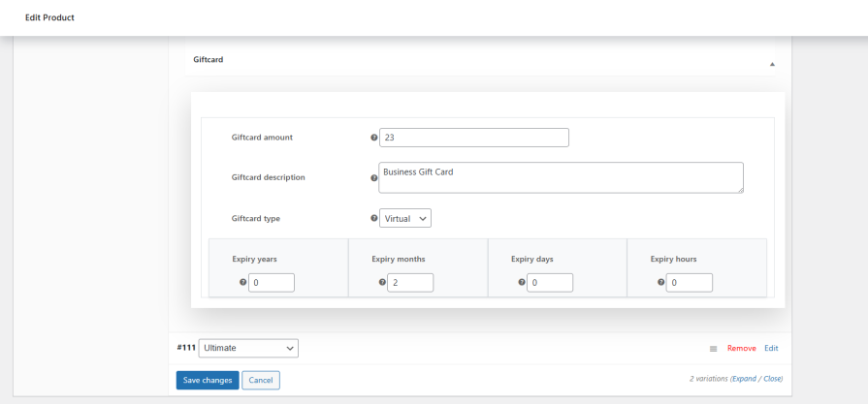Click help icon beside Giftcard type

click(x=373, y=218)
